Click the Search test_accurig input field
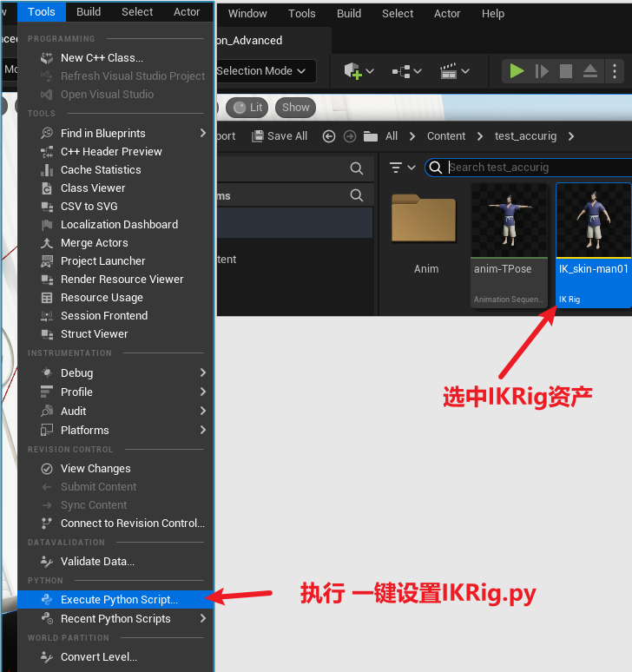Image resolution: width=632 pixels, height=672 pixels. tap(538, 168)
